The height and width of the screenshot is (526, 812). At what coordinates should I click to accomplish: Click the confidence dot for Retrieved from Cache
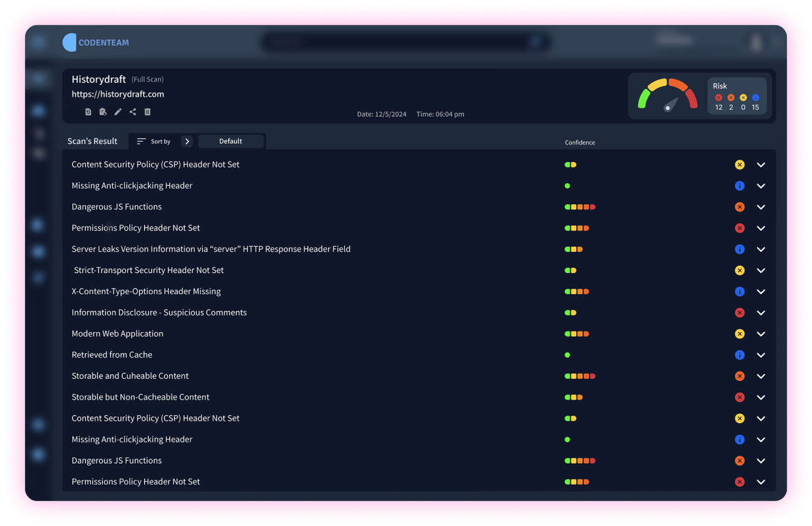click(x=568, y=355)
